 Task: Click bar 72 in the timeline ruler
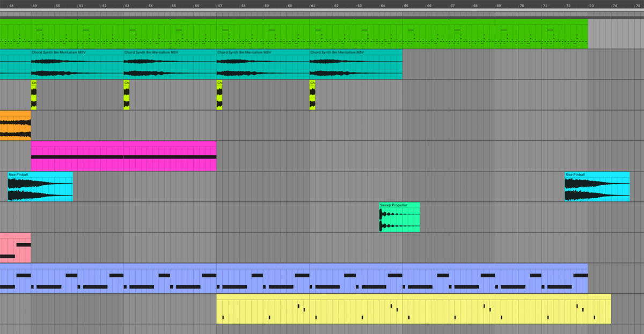pyautogui.click(x=568, y=5)
